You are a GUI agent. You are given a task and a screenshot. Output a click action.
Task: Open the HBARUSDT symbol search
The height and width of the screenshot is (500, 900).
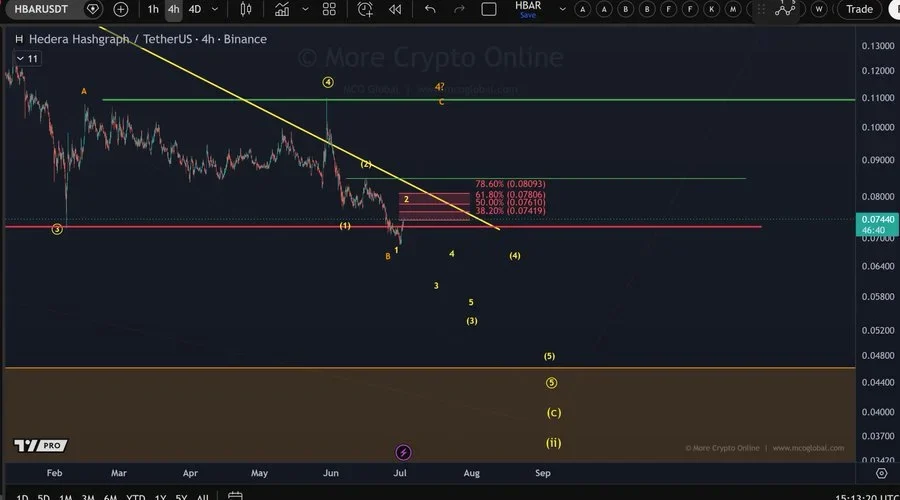click(x=41, y=9)
